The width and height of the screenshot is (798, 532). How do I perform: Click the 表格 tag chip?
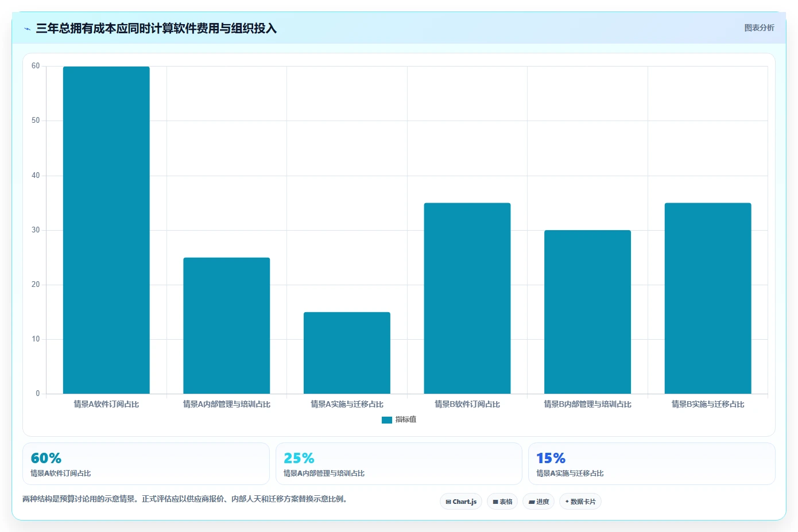502,502
